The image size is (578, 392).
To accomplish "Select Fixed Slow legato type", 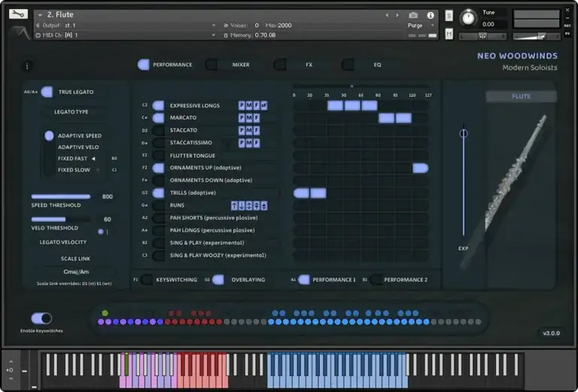I will click(74, 170).
